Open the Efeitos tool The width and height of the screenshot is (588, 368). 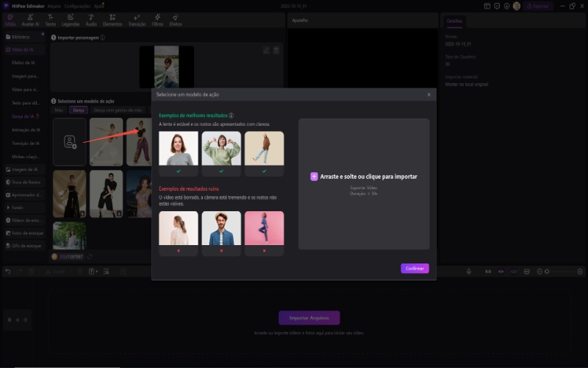click(176, 21)
